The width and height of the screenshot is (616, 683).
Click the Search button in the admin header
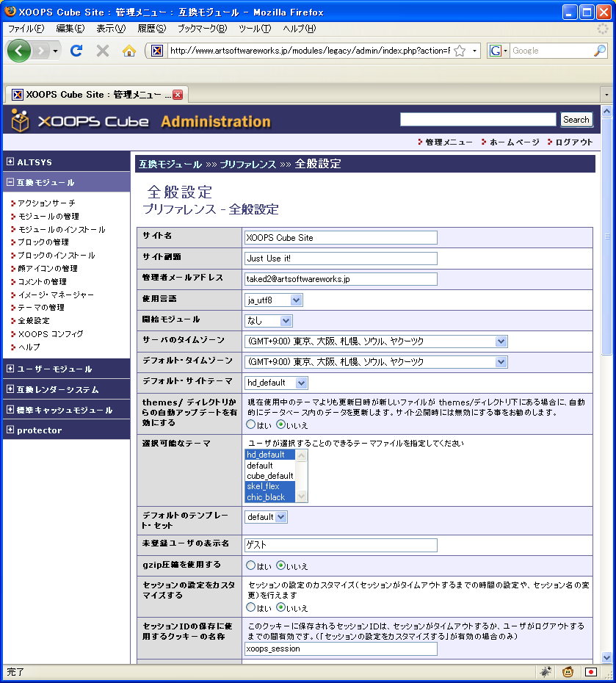point(576,120)
